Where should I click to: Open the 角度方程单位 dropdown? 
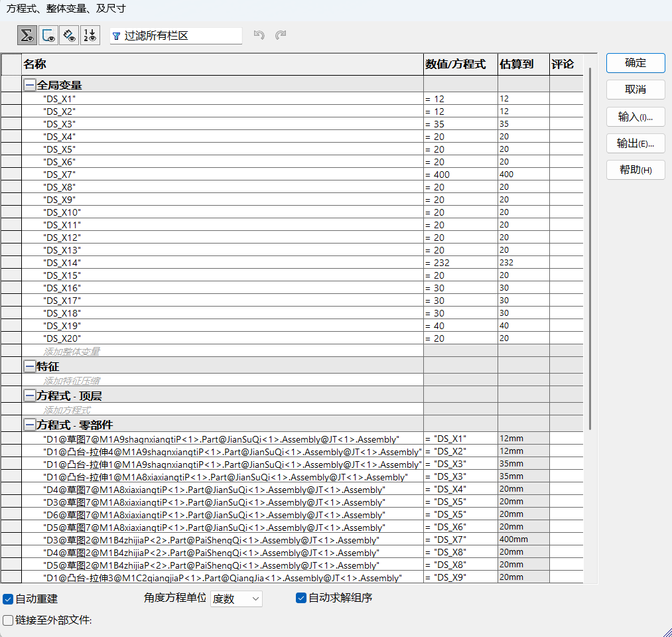[236, 599]
